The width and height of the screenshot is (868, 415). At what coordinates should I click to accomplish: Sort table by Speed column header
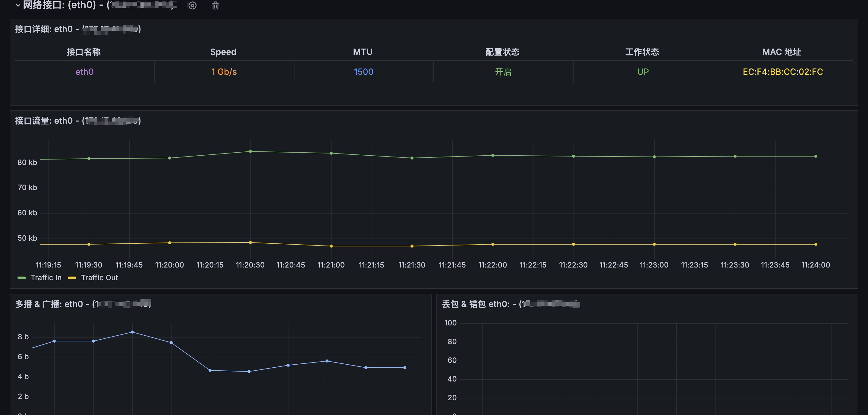point(223,52)
